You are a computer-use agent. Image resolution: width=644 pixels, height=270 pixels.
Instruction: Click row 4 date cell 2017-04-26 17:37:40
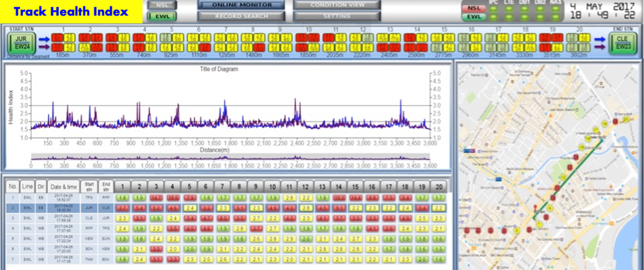point(63,228)
